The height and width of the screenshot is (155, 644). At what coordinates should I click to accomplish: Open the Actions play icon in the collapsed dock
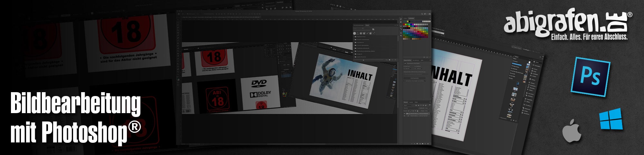click(401, 22)
